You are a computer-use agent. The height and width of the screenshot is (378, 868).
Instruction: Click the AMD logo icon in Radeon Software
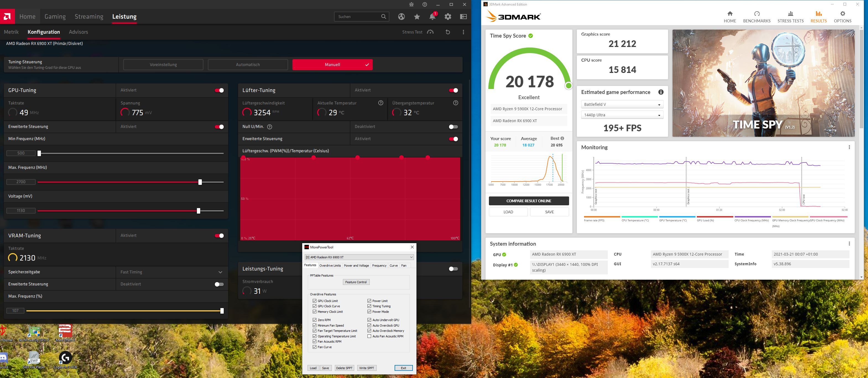coord(7,17)
